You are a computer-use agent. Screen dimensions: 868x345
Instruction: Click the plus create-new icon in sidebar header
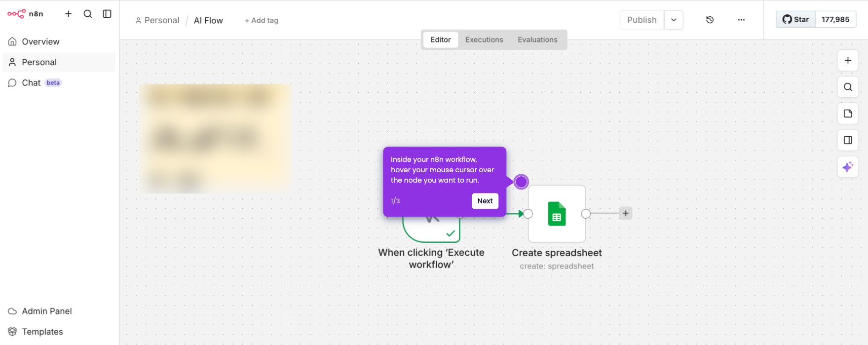point(69,14)
